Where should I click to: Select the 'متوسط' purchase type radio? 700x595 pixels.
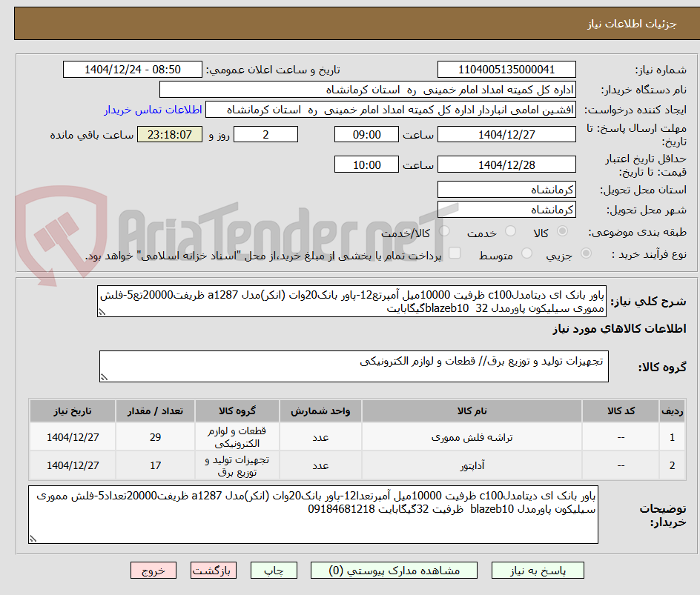pyautogui.click(x=526, y=253)
